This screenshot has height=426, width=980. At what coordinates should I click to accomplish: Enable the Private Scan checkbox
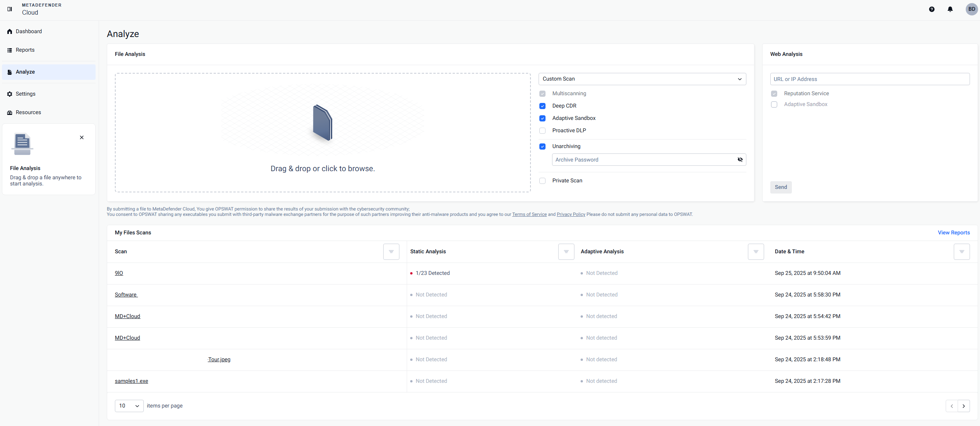pyautogui.click(x=542, y=181)
